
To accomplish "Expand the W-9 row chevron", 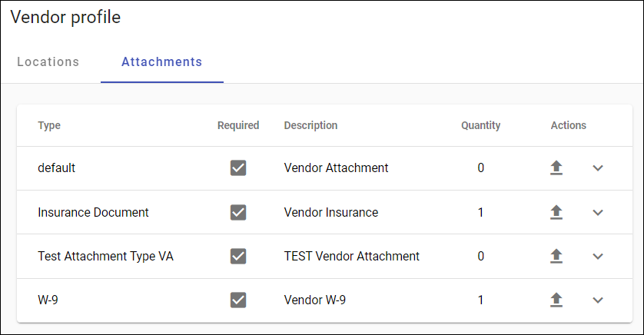I will [598, 300].
